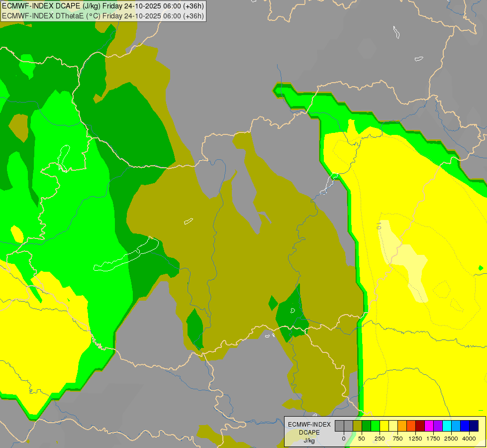Click the '2500' legend scale label
This screenshot has width=487, height=448.
click(451, 439)
